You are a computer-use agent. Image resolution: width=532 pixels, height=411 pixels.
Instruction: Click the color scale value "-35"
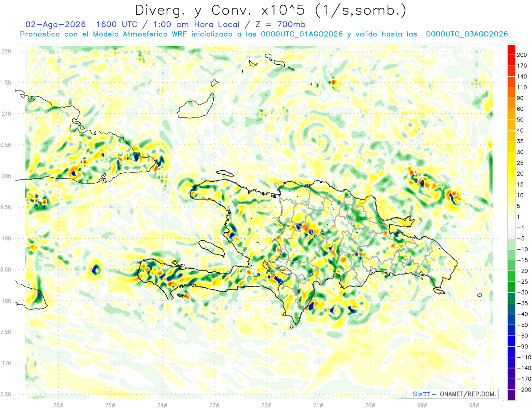pos(522,303)
